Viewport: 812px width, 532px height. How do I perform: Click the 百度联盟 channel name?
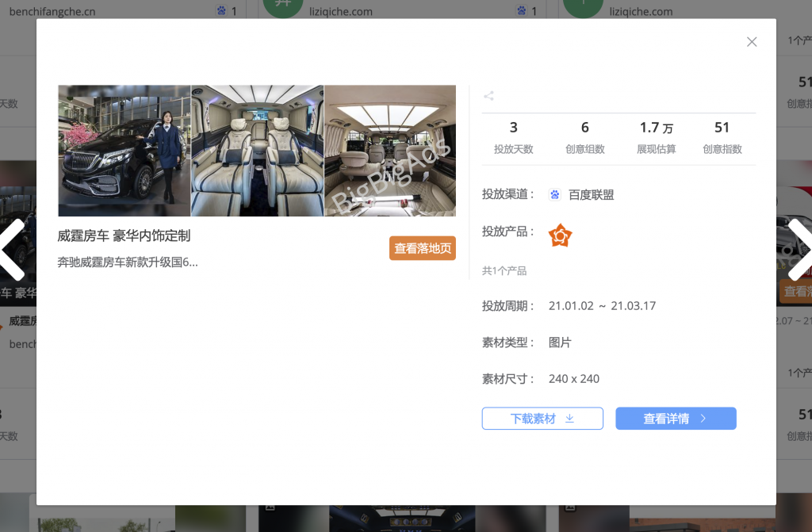[x=591, y=195]
